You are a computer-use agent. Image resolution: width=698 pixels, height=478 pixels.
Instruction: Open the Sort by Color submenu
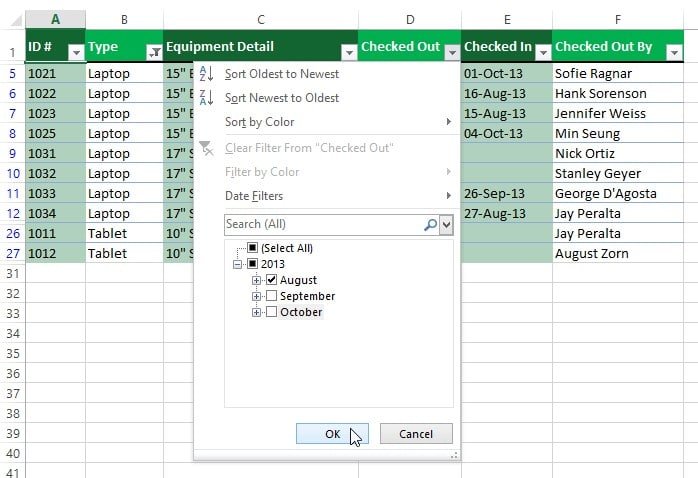pos(326,122)
